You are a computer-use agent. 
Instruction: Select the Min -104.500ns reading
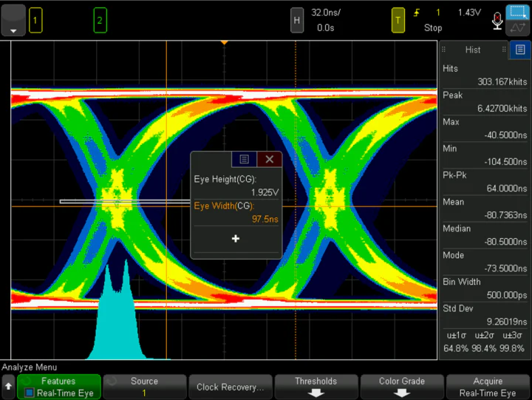485,155
